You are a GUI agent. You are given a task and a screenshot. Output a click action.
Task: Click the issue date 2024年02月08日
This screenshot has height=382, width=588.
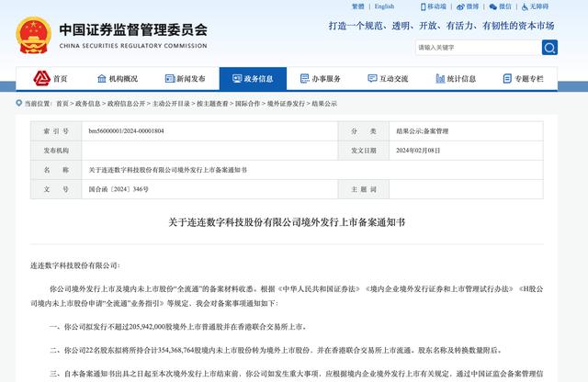pos(418,151)
